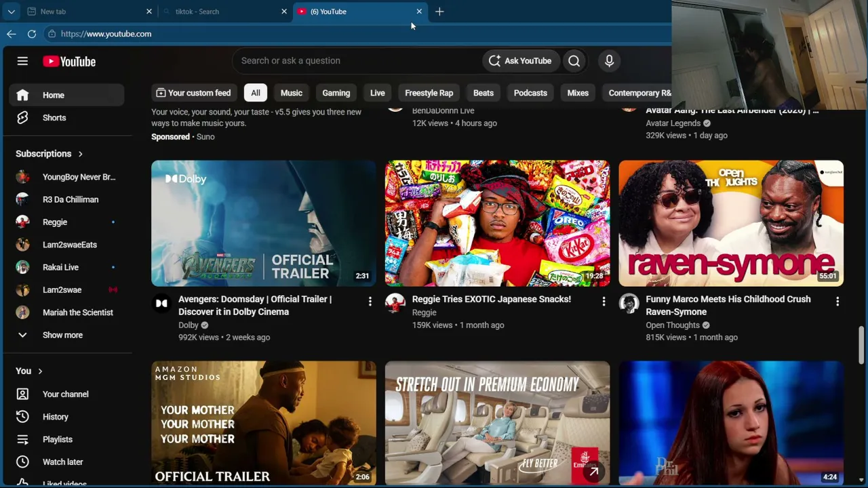Filter feed by Gaming chip
This screenshot has height=488, width=868.
336,93
